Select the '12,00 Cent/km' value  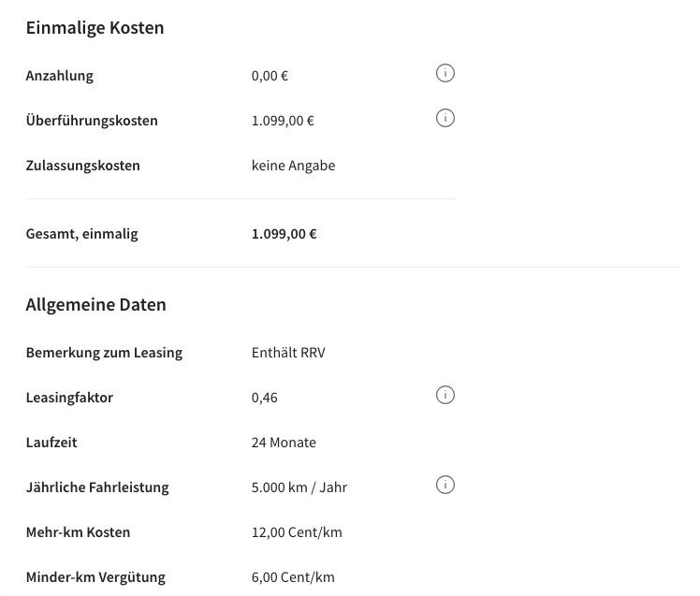[x=297, y=532]
